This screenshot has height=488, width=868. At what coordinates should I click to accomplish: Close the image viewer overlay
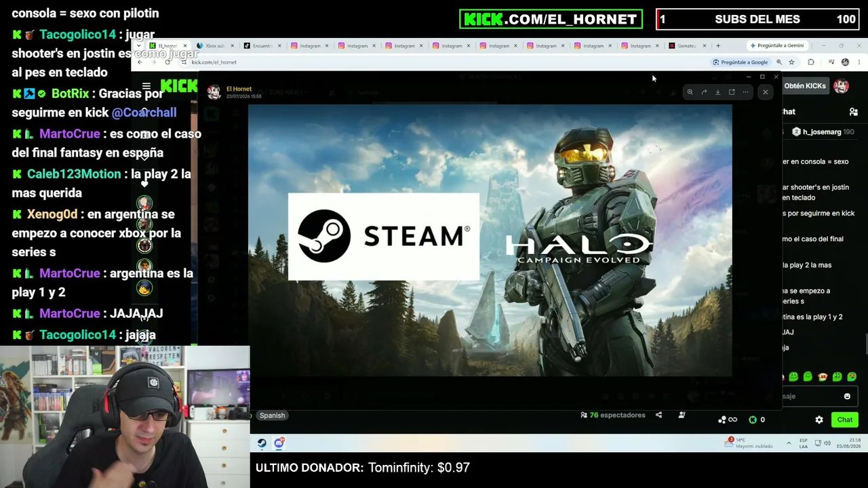[766, 92]
